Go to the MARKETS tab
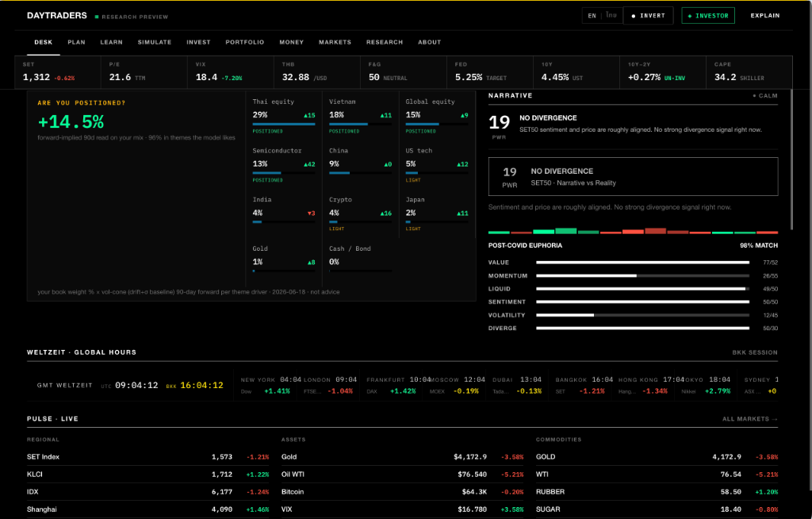The height and width of the screenshot is (519, 812). 335,42
